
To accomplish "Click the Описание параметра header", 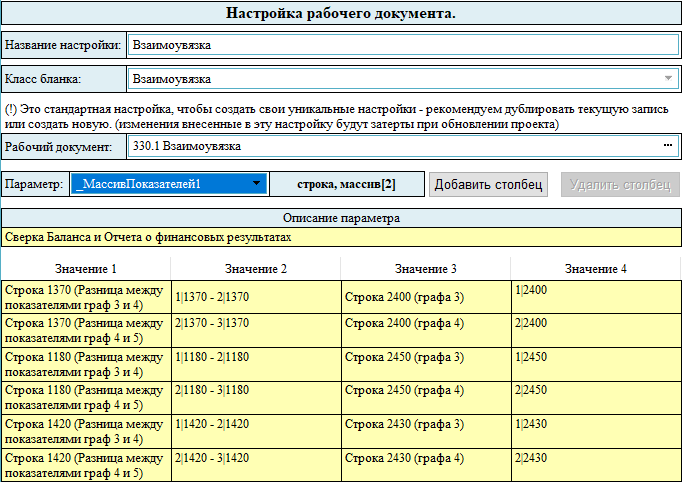I will pos(341,218).
